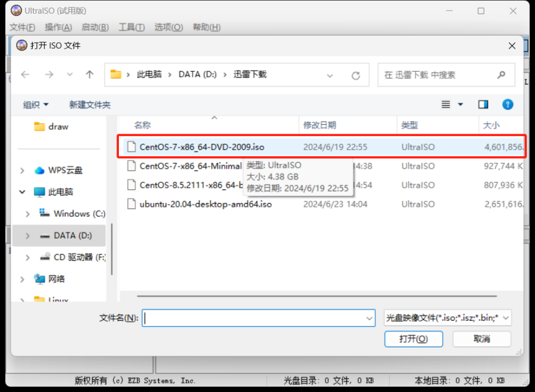Screen dimensions: 535x392
Task: Create folder with 新建文件夹
Action: (90, 105)
